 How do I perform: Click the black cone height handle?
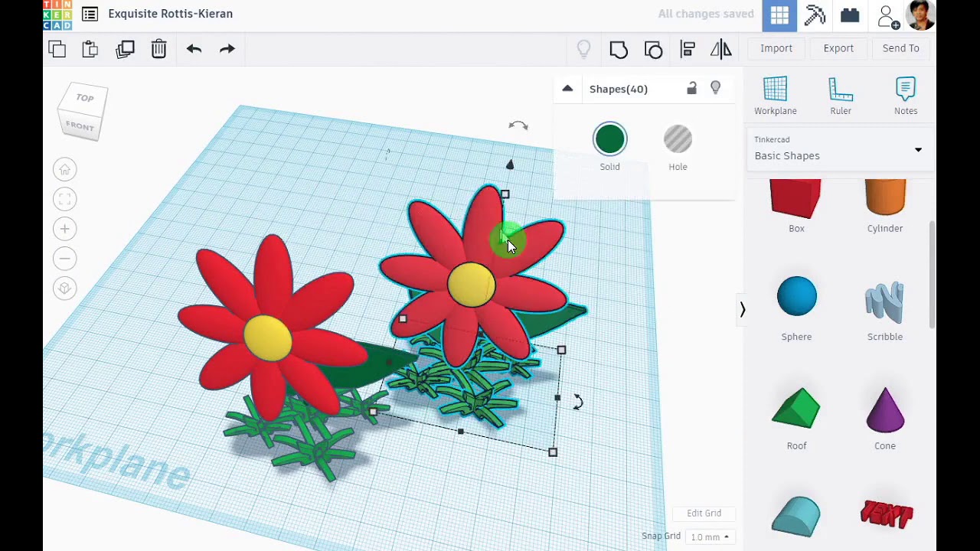510,165
